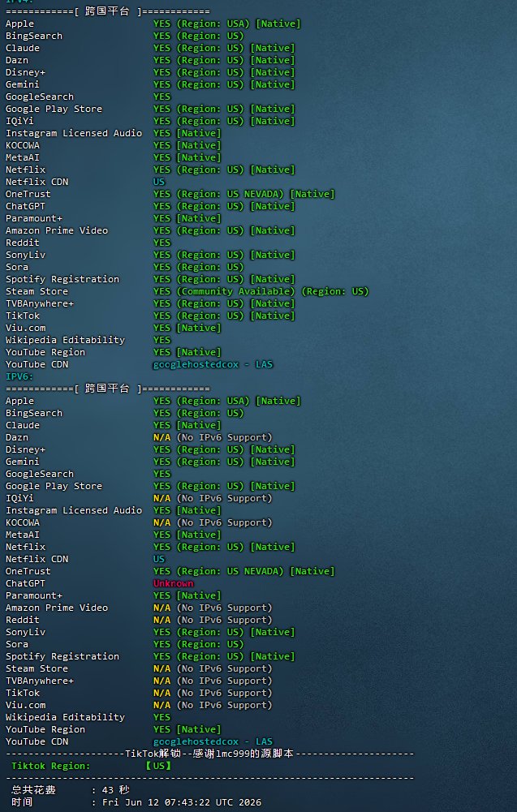Select TVBAnywhere+'s "N/A (No IPv6 Support)" result
The height and width of the screenshot is (812, 517).
[213, 681]
